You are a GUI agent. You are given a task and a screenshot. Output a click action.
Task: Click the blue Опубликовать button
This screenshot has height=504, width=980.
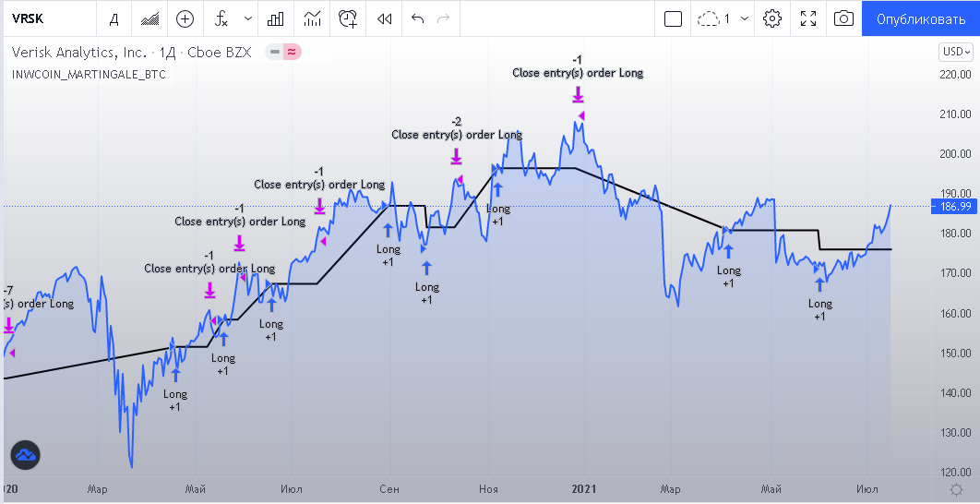[920, 18]
